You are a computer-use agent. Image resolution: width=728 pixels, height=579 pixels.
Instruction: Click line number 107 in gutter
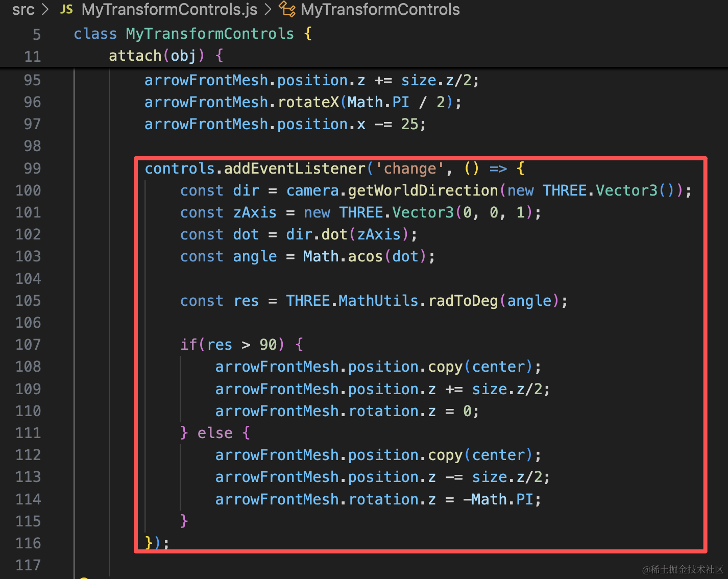28,345
